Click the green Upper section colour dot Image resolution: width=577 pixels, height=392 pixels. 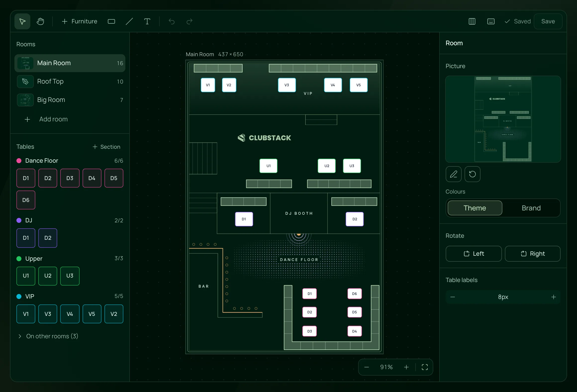(x=19, y=259)
